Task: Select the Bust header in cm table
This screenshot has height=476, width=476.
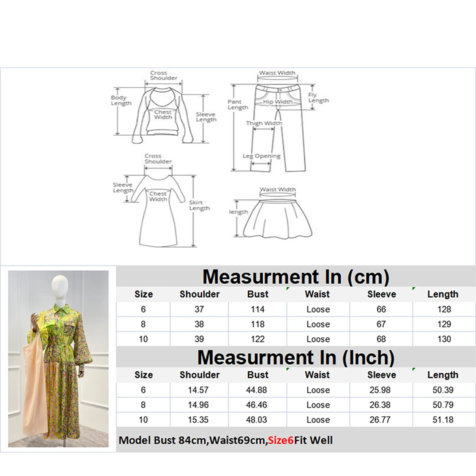Action: [258, 294]
